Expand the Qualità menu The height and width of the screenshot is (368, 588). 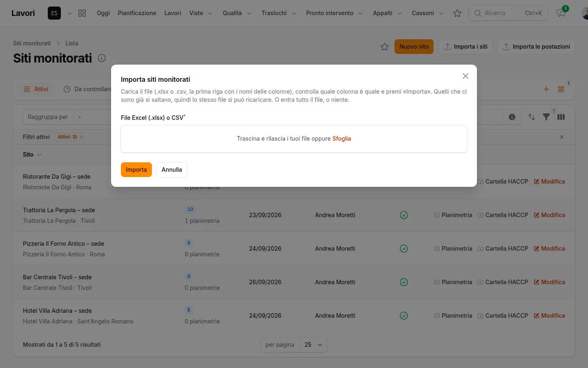pyautogui.click(x=237, y=13)
